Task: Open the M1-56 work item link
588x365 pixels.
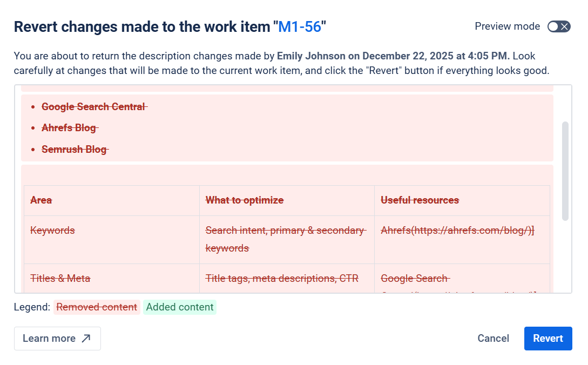Action: point(300,26)
